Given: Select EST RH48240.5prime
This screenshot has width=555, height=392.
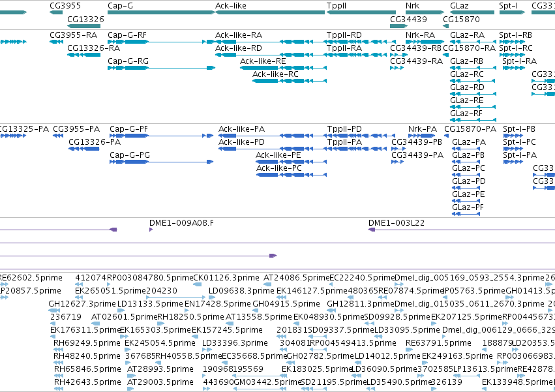Looking at the screenshot, I should click(x=59, y=363).
